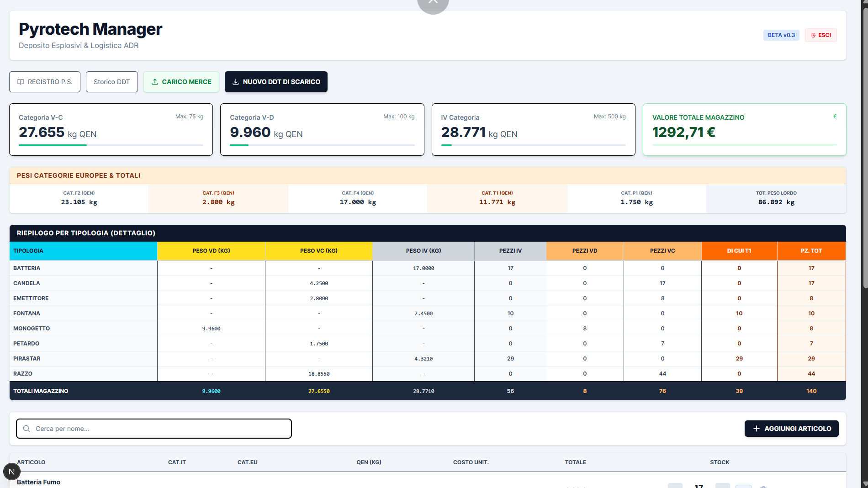Click the euro symbol in the warehouse value card
The image size is (868, 488).
click(x=835, y=117)
